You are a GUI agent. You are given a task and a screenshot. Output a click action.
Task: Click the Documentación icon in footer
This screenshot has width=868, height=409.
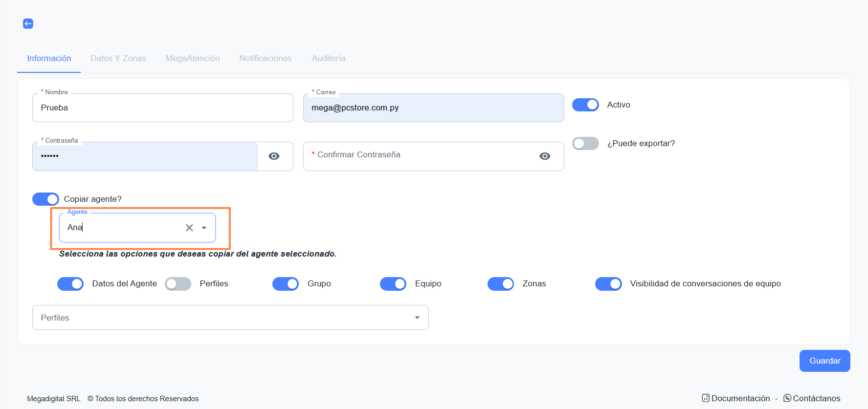tap(706, 398)
